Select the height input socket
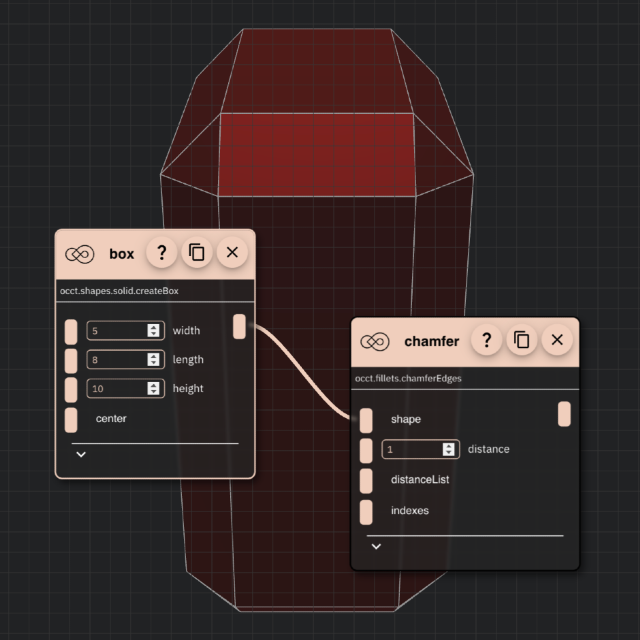Screen dimensions: 640x640 (71, 390)
